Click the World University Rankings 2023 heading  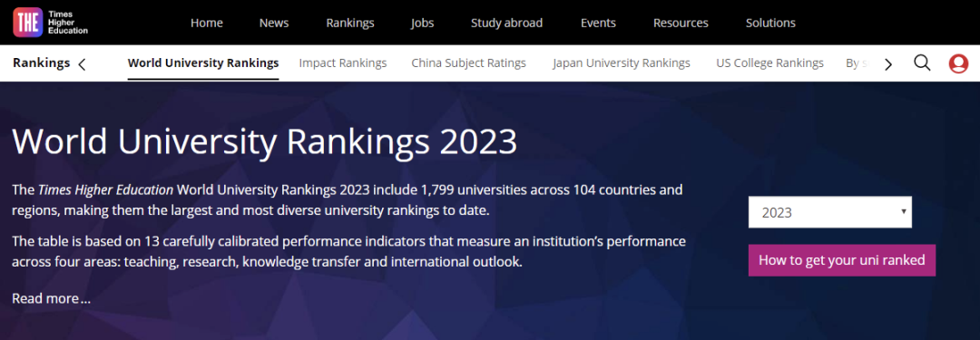(264, 141)
